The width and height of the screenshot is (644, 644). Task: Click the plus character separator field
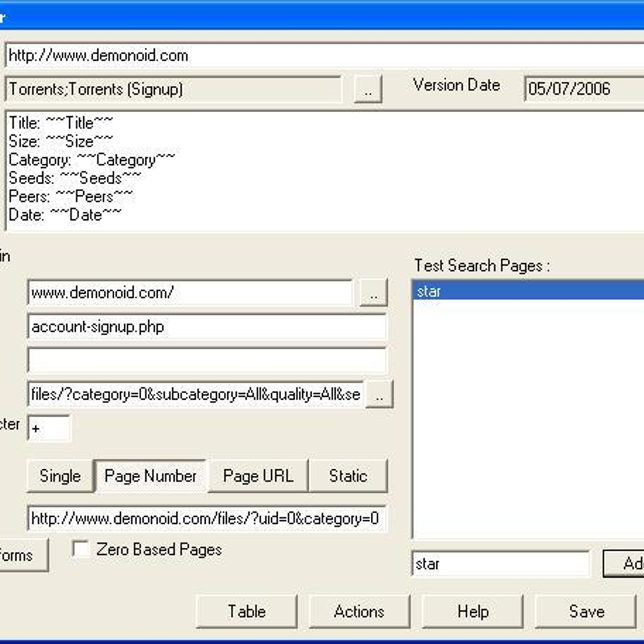(49, 428)
